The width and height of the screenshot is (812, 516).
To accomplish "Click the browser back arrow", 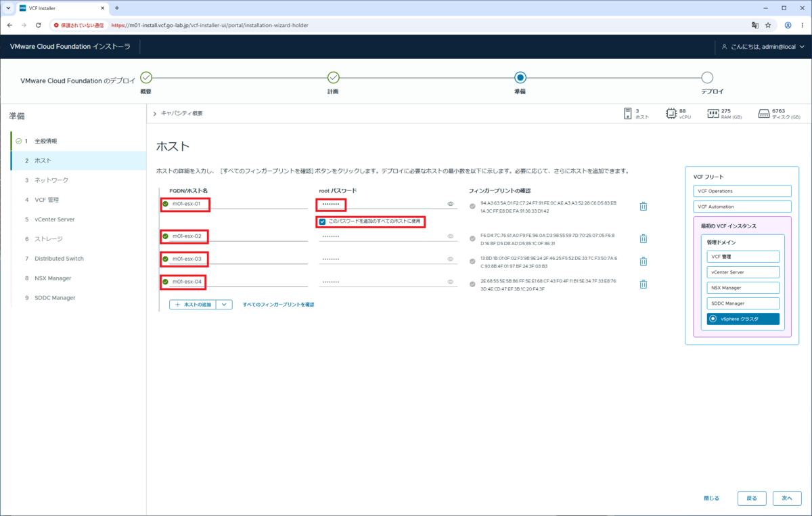I will pos(9,25).
